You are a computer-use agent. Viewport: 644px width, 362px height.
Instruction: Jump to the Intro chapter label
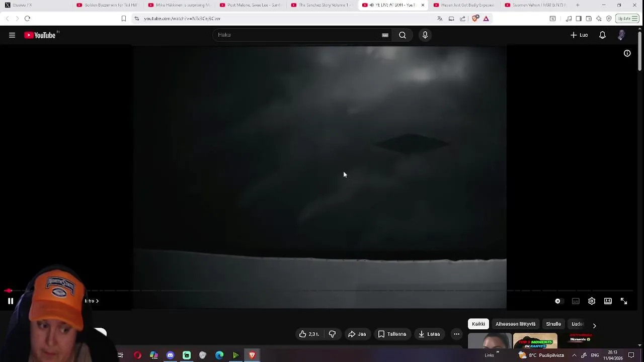(x=91, y=301)
